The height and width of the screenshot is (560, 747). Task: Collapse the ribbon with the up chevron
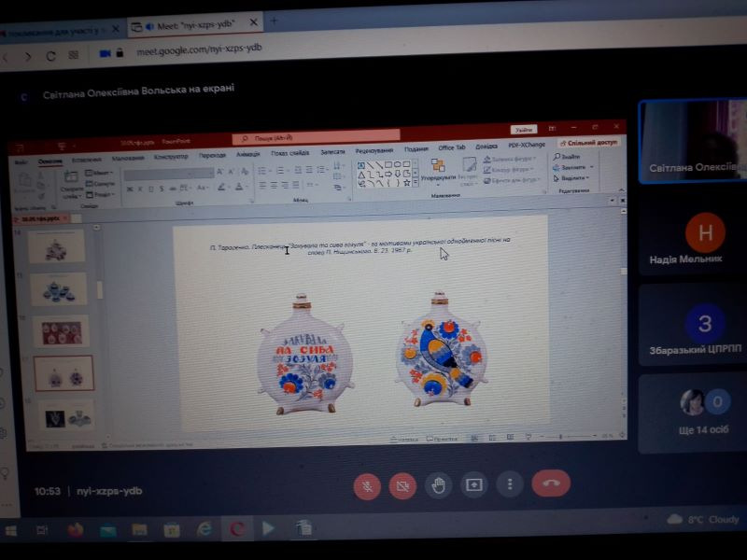pyautogui.click(x=622, y=190)
